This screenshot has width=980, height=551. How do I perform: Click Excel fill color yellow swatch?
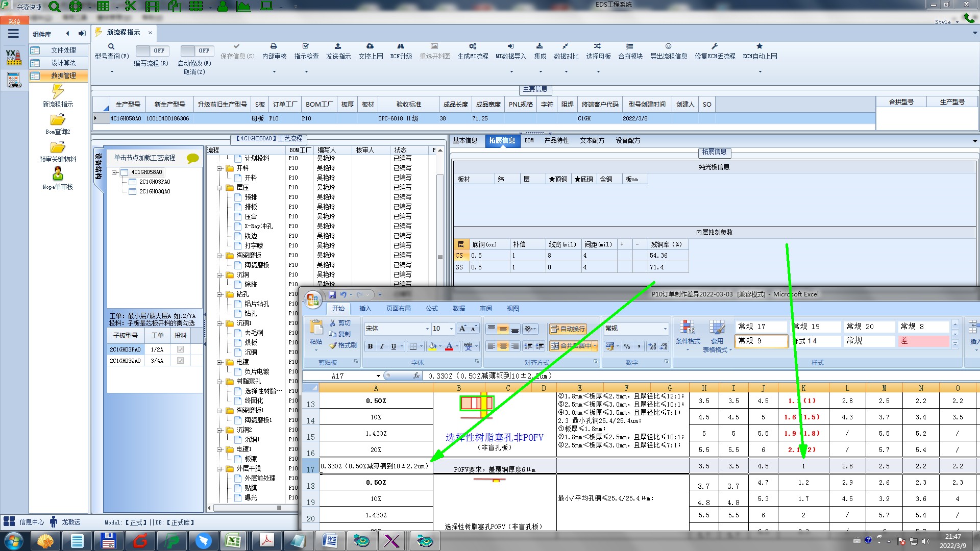click(x=432, y=346)
